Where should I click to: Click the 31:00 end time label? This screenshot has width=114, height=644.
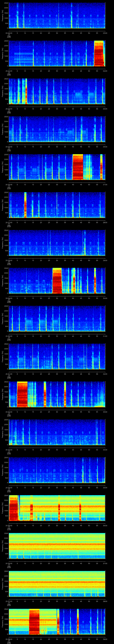tap(105, 336)
